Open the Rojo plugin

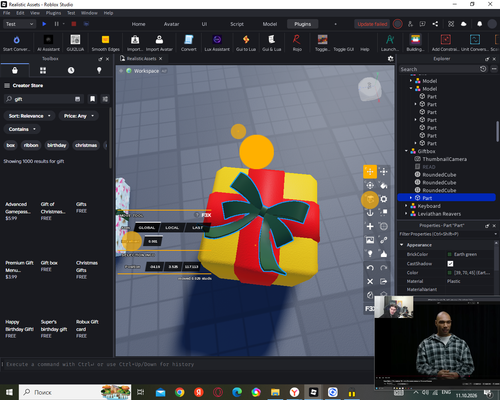tap(297, 43)
